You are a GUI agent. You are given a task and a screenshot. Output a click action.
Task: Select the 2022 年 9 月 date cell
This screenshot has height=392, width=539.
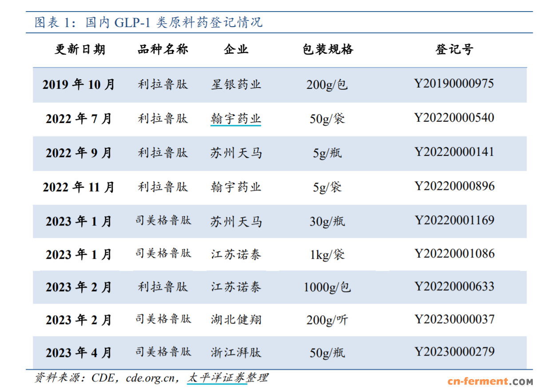79,153
